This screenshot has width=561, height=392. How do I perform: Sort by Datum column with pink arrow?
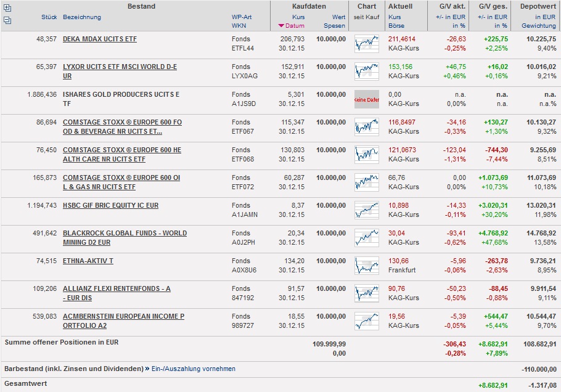pos(292,26)
